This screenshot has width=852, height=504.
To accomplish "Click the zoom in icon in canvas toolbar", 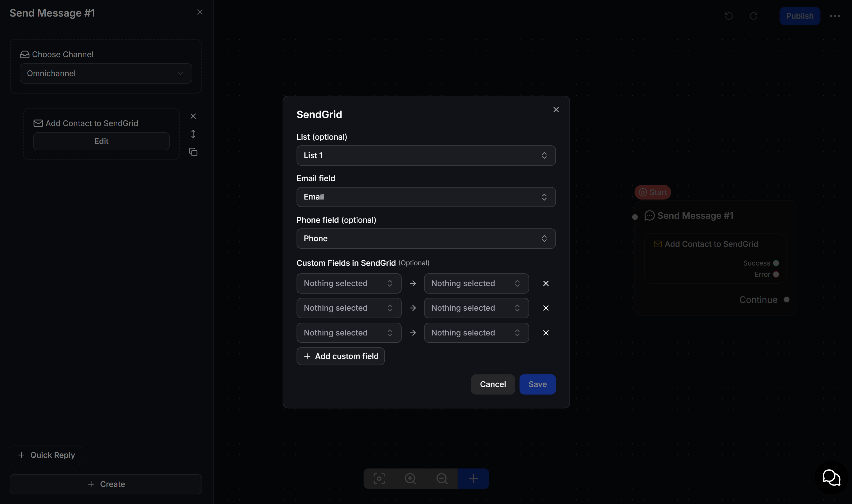I will pyautogui.click(x=410, y=479).
